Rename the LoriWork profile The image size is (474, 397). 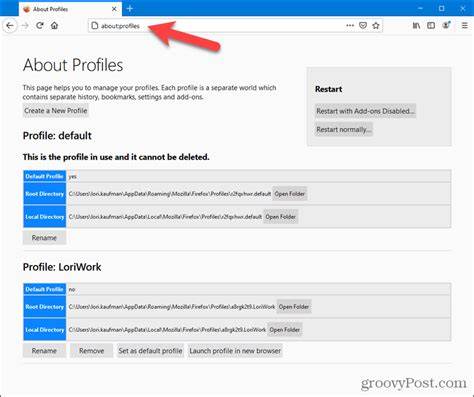(x=44, y=351)
